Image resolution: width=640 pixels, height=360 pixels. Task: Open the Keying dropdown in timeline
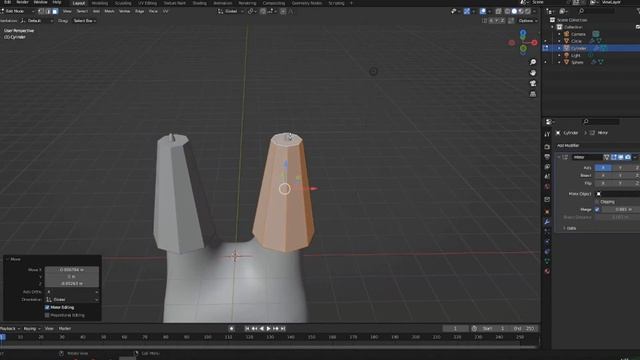click(32, 329)
